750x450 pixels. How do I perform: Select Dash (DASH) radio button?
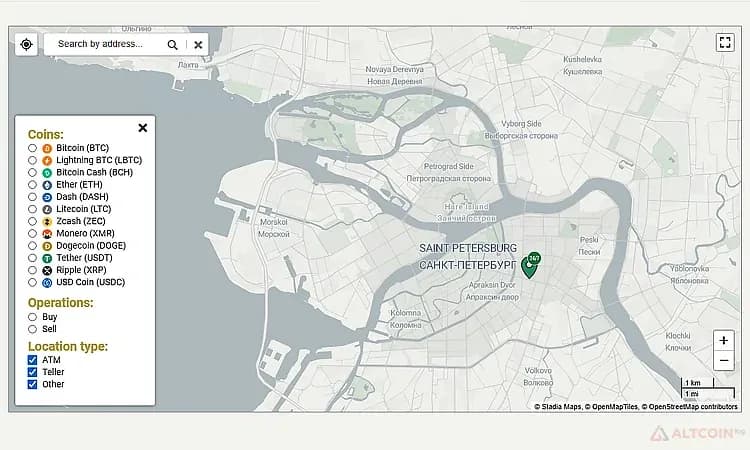[x=32, y=197]
